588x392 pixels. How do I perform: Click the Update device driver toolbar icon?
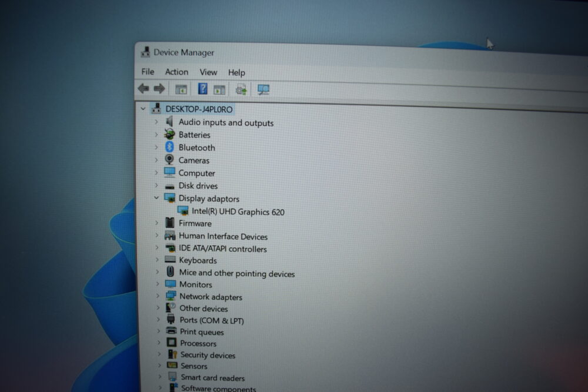click(x=241, y=89)
